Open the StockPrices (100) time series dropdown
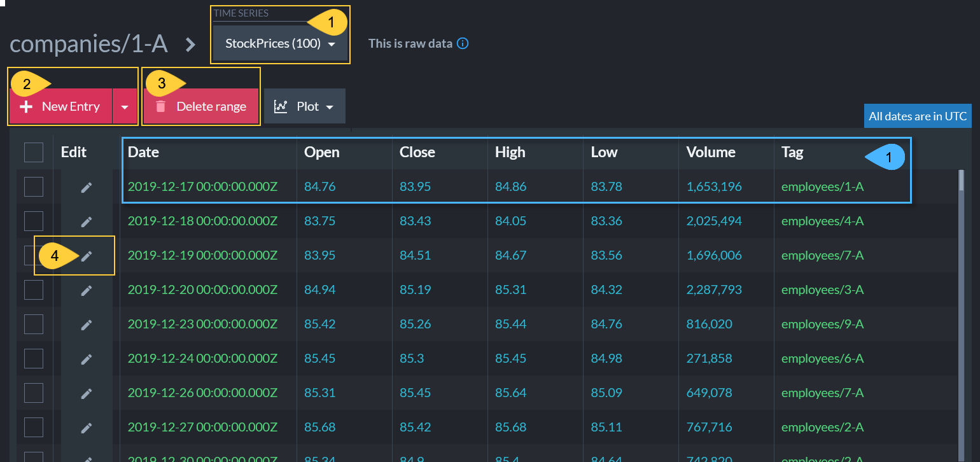 click(280, 44)
